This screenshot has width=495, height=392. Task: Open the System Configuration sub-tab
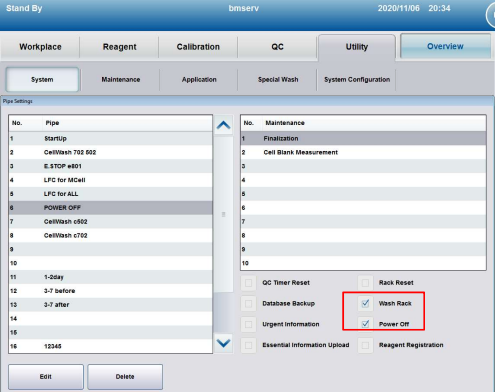[357, 79]
